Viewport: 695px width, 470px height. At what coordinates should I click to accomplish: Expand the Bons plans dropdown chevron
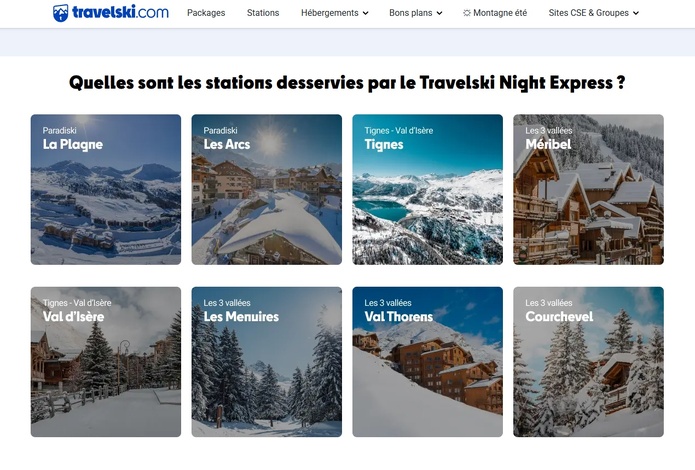point(439,13)
